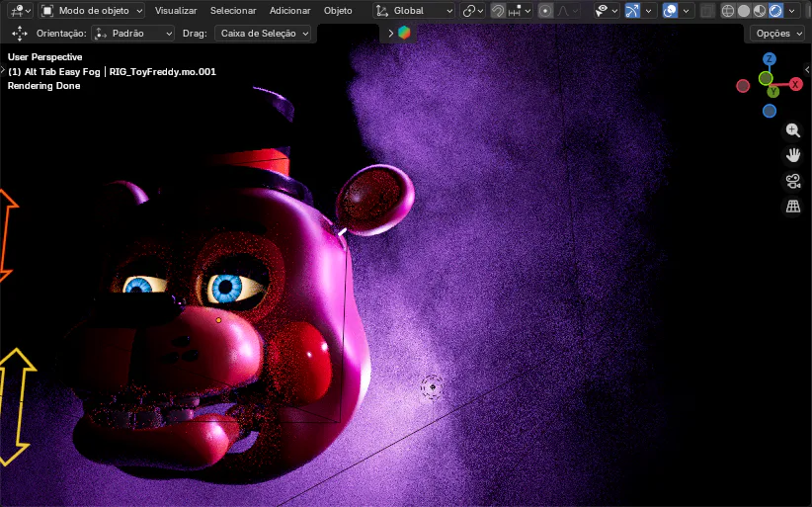Click the X axis on the navigation gizmo
Viewport: 812px width, 507px height.
pyautogui.click(x=795, y=84)
